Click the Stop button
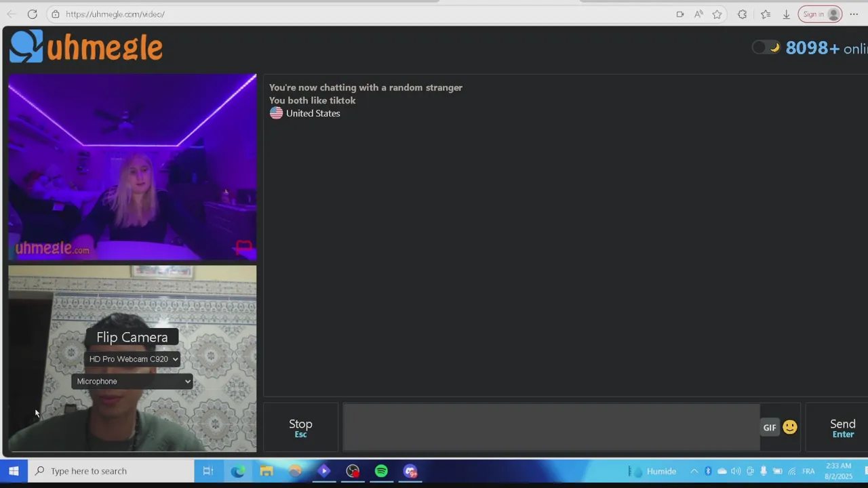This screenshot has width=868, height=488. pos(300,428)
